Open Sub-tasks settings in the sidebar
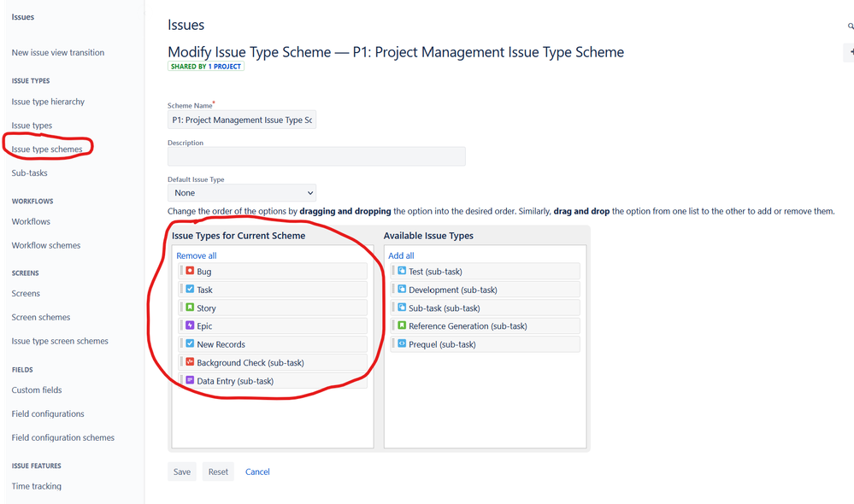Image resolution: width=854 pixels, height=504 pixels. [29, 173]
